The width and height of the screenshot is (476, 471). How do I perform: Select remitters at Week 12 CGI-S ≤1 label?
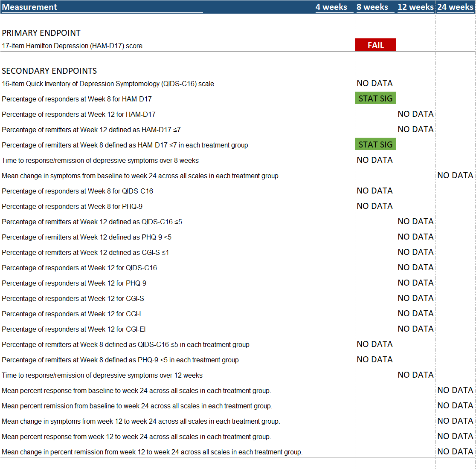click(85, 253)
